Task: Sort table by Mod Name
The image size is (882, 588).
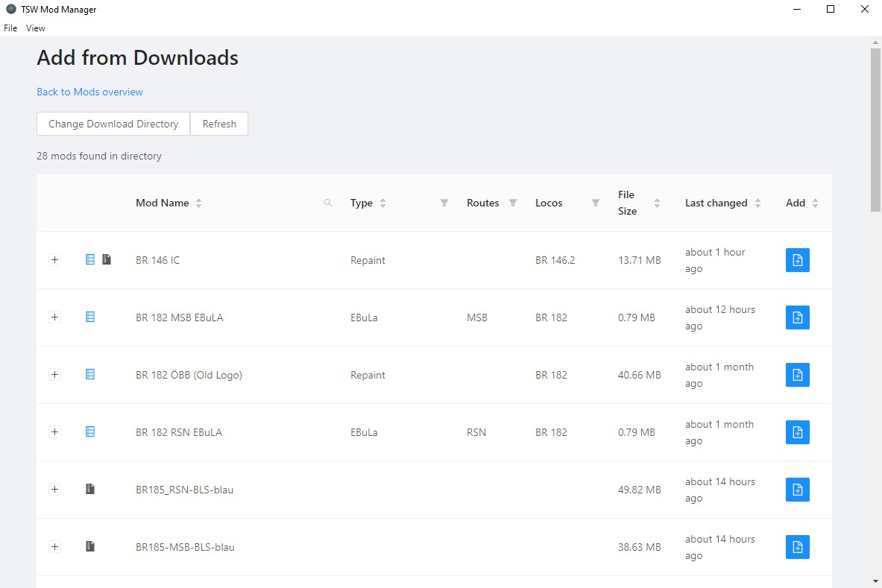Action: [198, 203]
